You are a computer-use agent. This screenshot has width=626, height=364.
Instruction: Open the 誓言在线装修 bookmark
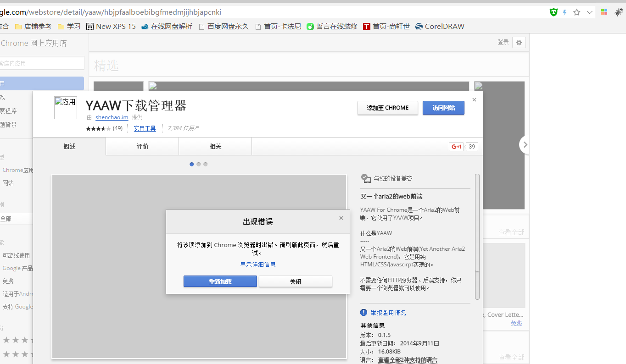pyautogui.click(x=332, y=27)
